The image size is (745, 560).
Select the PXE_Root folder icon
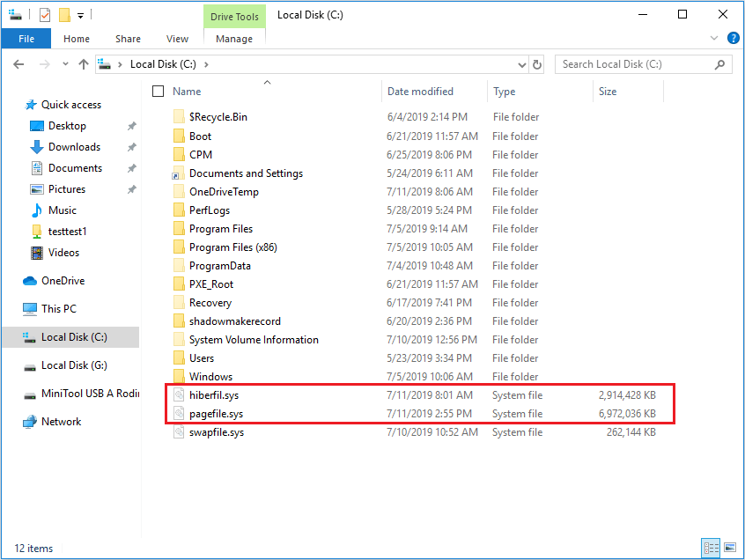tap(179, 284)
